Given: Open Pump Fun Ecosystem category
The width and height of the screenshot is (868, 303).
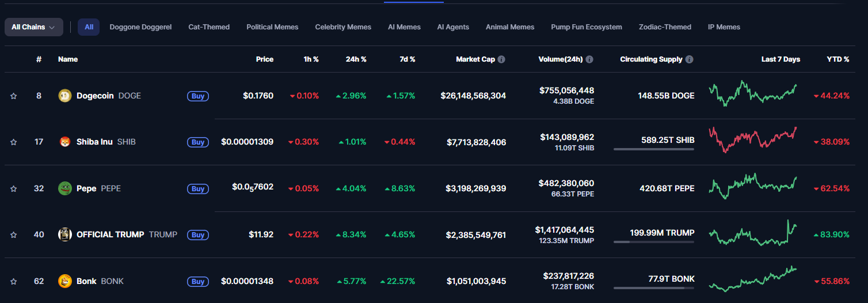Looking at the screenshot, I should 587,27.
